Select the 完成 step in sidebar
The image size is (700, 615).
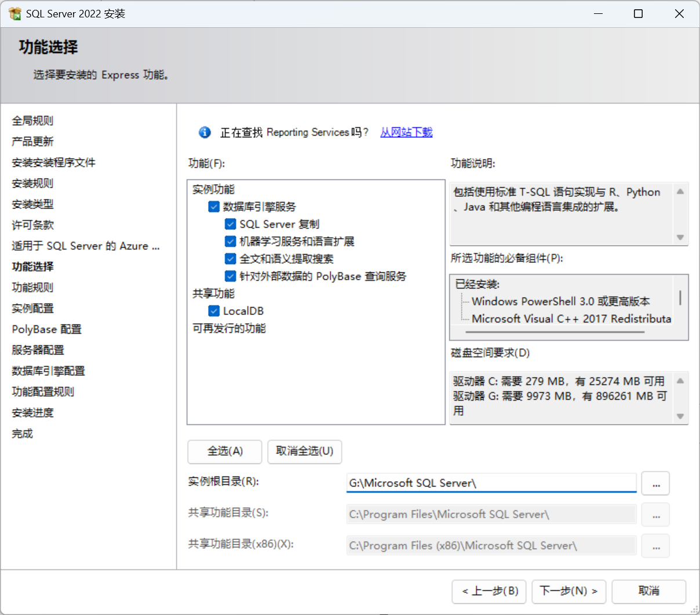pyautogui.click(x=23, y=433)
